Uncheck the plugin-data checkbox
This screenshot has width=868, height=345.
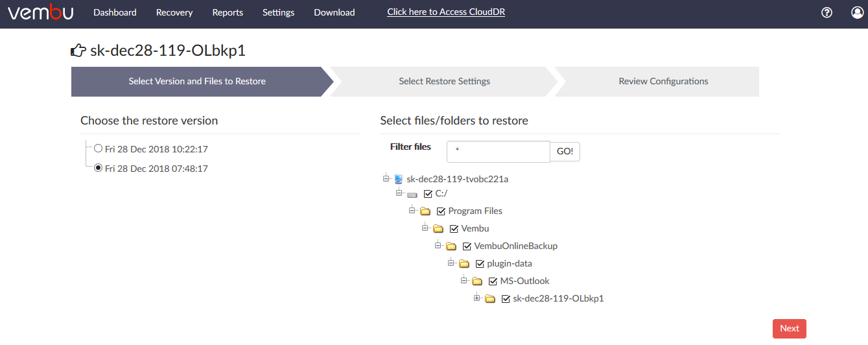(x=480, y=264)
